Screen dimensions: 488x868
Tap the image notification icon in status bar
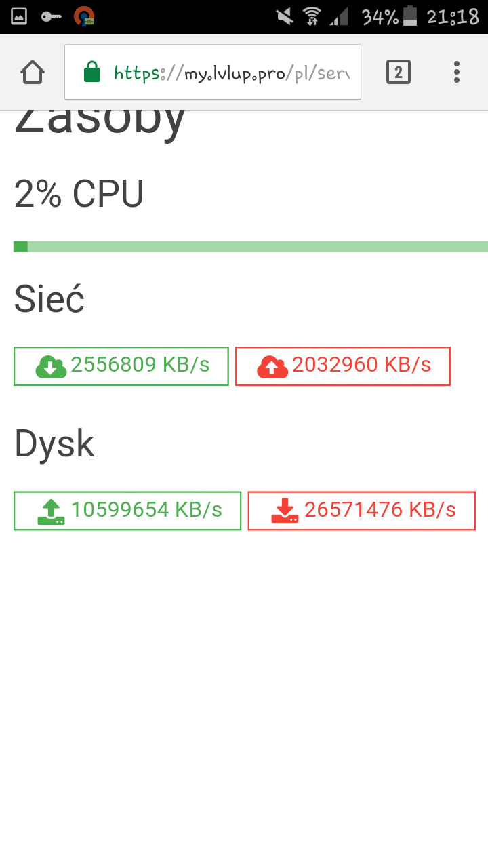(x=19, y=16)
